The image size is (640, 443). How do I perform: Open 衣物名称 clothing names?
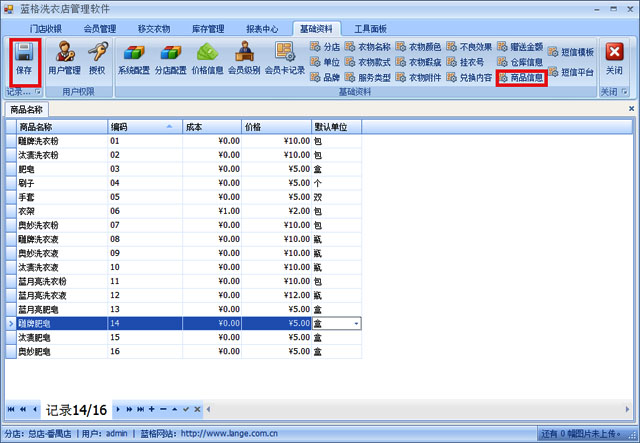click(368, 47)
